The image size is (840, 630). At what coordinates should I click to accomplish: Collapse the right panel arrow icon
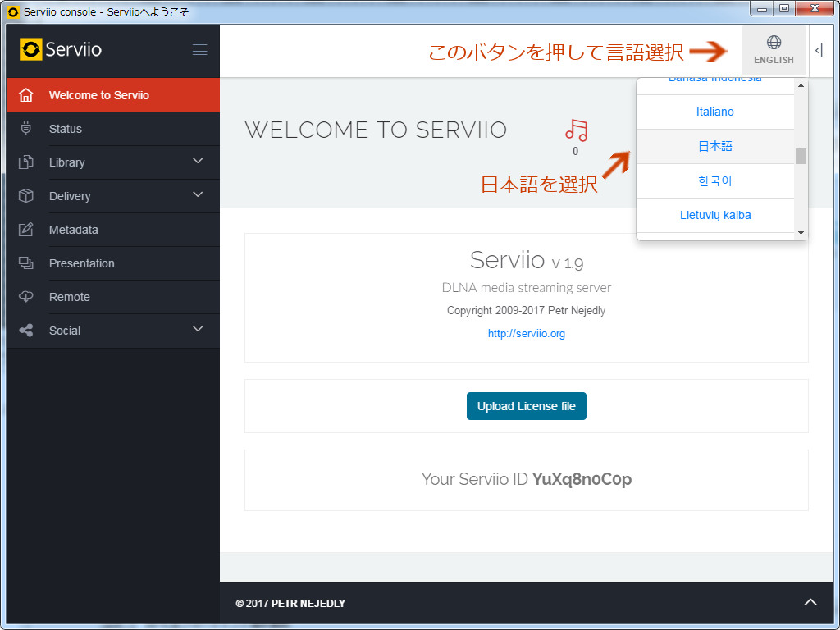click(819, 51)
